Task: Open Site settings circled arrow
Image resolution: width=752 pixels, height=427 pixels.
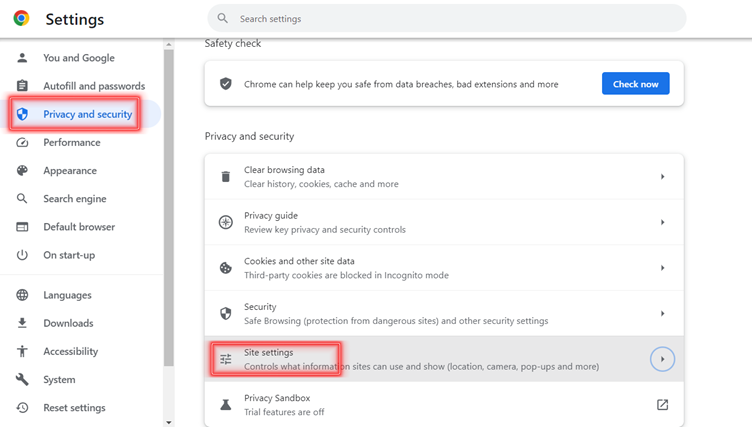Action: [662, 359]
